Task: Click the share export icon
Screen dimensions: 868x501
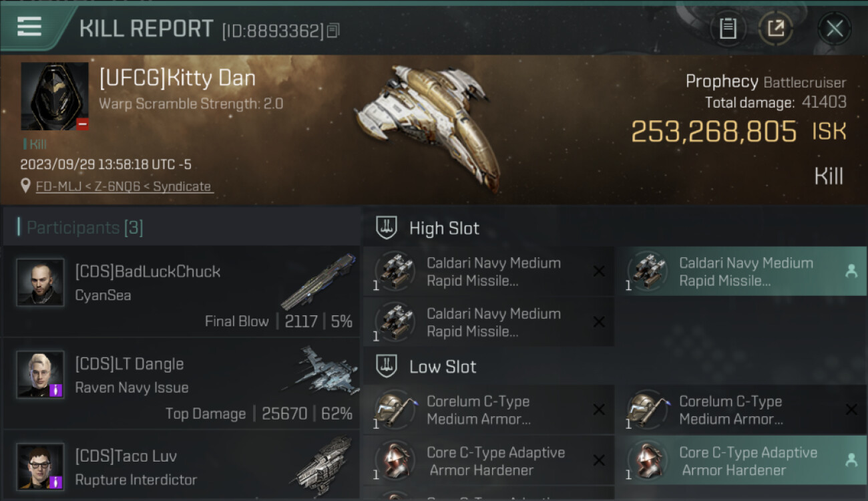Action: pyautogui.click(x=776, y=29)
